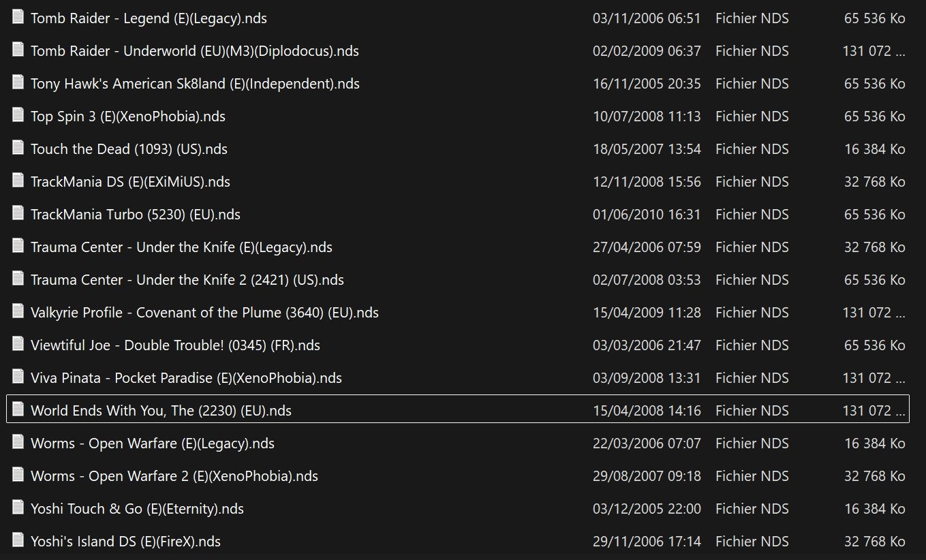The width and height of the screenshot is (926, 560).
Task: Select Viva Pinata - Pocket Paradise file name
Action: [186, 378]
